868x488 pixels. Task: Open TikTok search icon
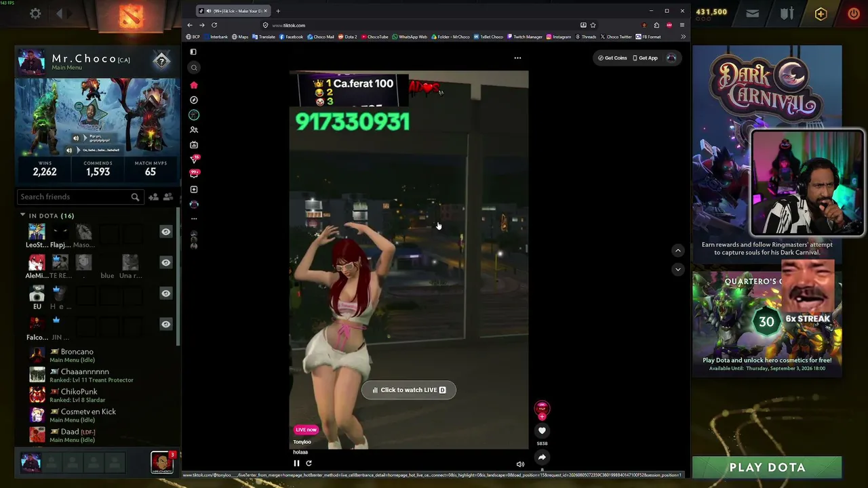(194, 67)
